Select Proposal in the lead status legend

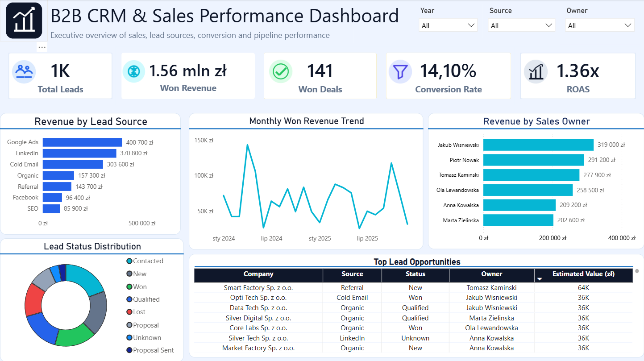tap(143, 325)
